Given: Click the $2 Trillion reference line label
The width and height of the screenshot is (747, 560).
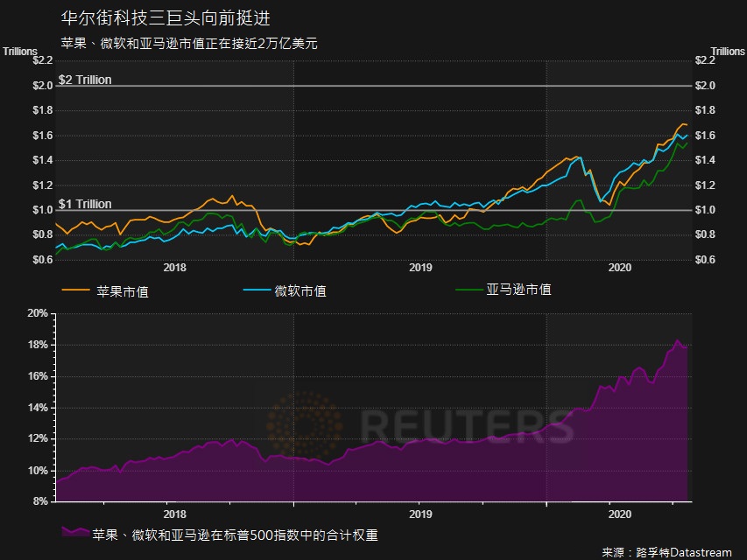Looking at the screenshot, I should 85,80.
